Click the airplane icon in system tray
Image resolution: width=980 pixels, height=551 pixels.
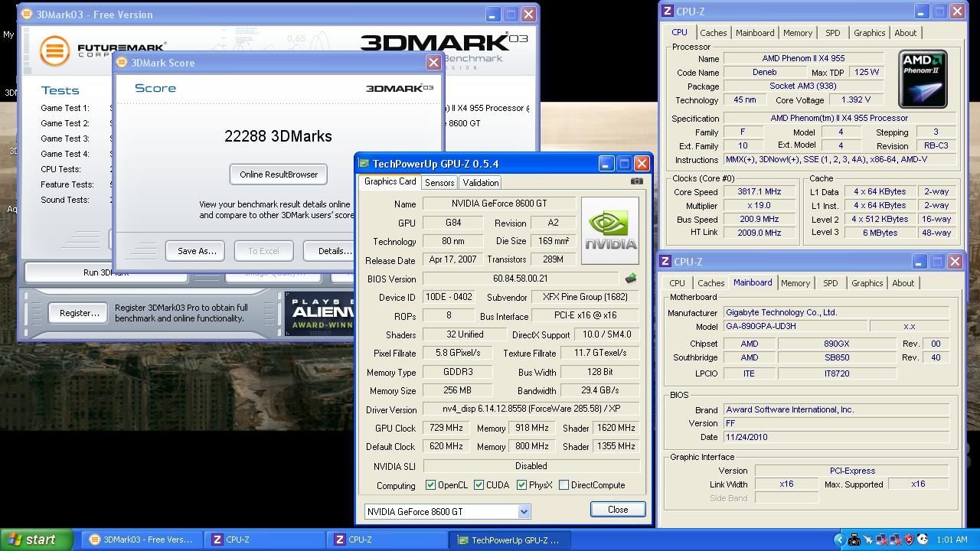click(868, 540)
